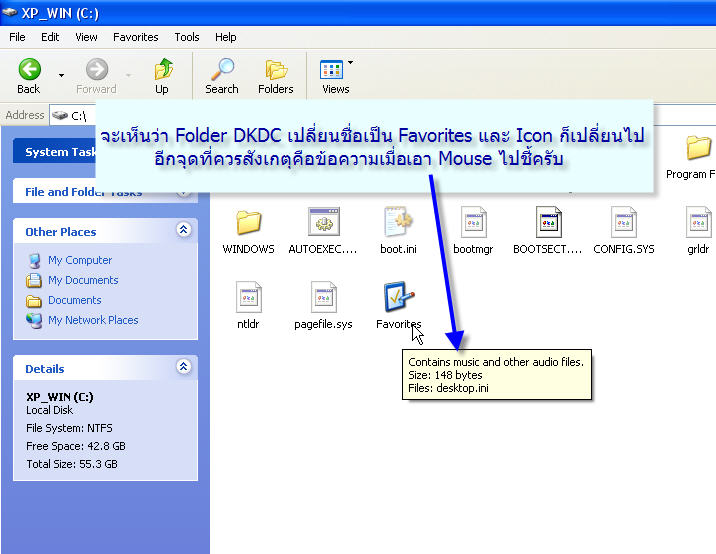The width and height of the screenshot is (716, 554).
Task: Click the 'Total Size: 55.3 GB' text
Action: tap(72, 464)
